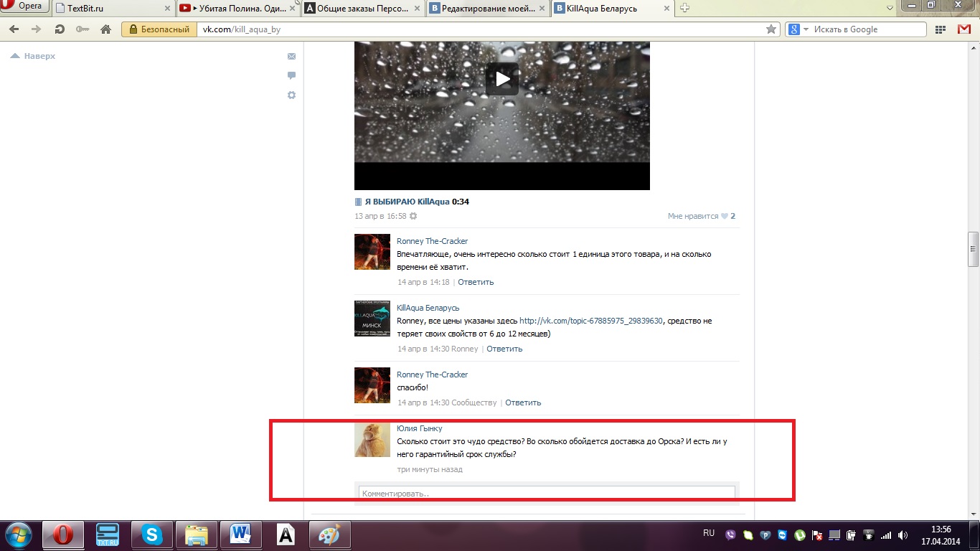Click the KillAqua Минск avatar thumbnail

point(372,319)
